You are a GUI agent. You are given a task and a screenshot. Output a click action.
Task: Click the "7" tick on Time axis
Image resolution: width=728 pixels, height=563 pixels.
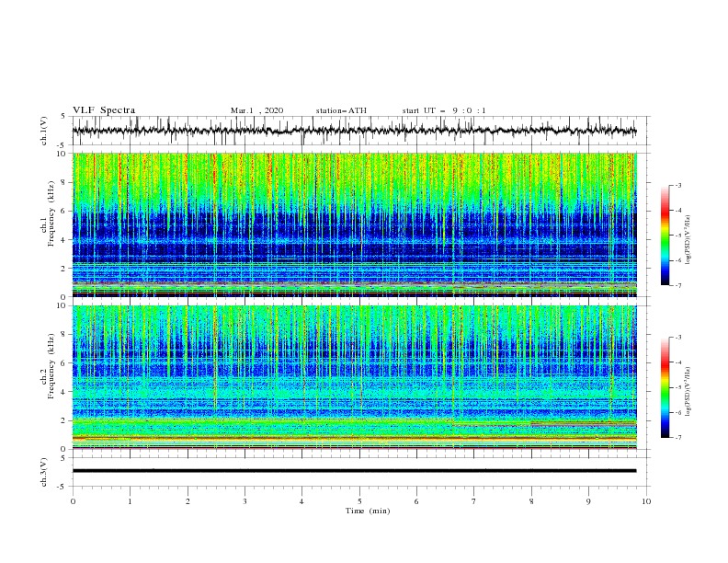tap(474, 501)
